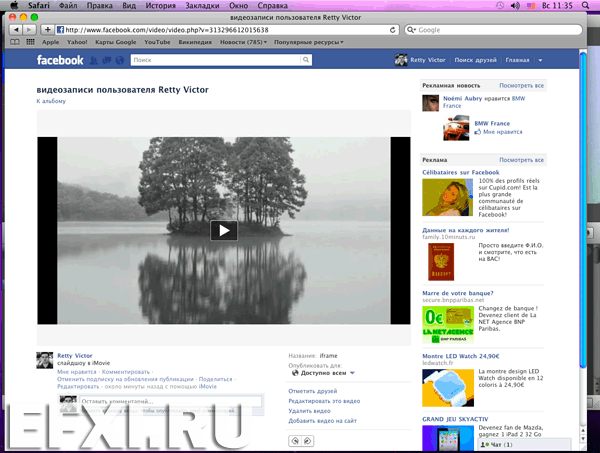Open the Safari menu
This screenshot has height=453, width=600.
coord(39,5)
